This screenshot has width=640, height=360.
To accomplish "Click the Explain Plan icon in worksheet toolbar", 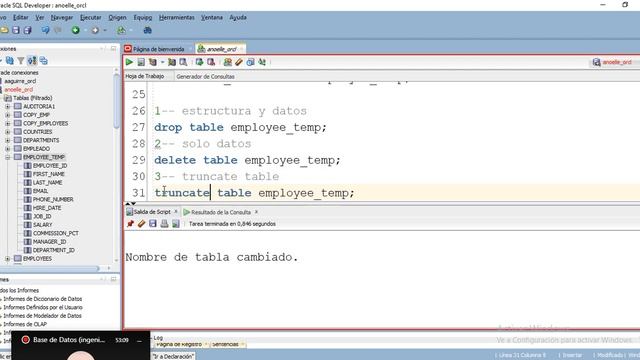I will [153, 62].
